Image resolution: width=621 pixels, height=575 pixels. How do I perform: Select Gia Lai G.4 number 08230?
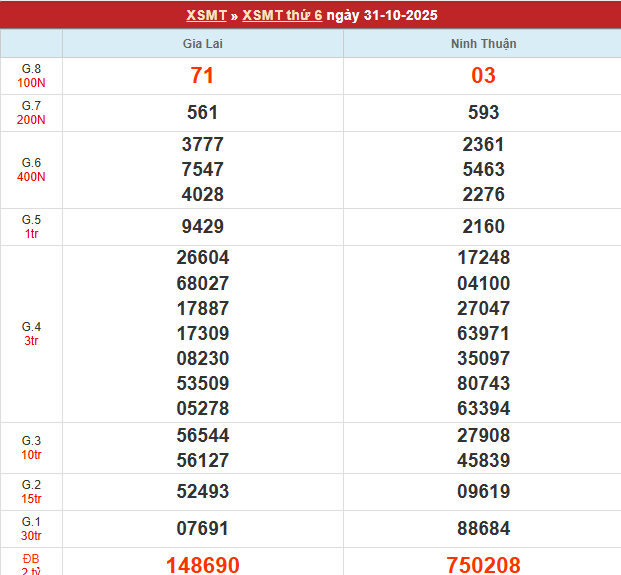202,358
